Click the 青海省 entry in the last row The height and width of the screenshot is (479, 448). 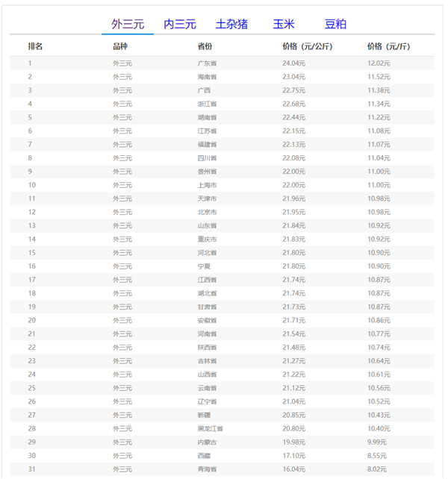[207, 469]
